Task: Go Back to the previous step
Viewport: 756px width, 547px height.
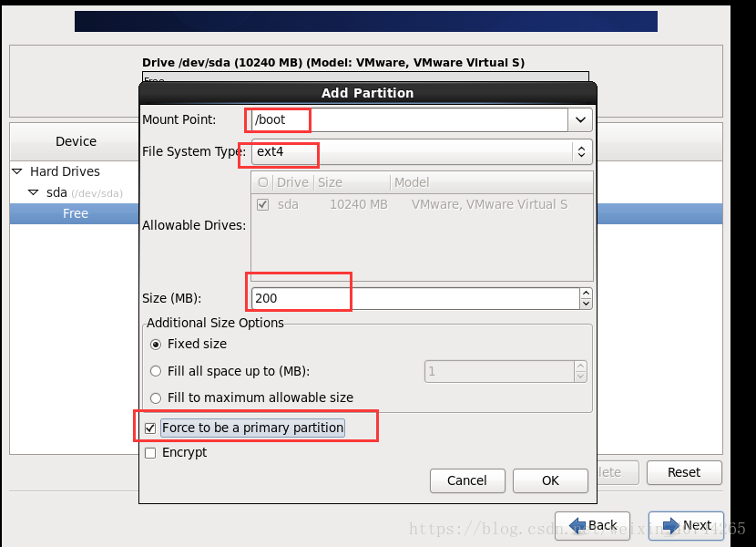Action: pyautogui.click(x=592, y=525)
